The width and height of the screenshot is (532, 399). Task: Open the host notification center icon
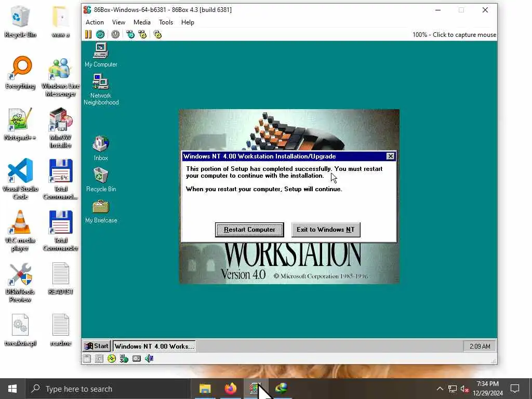pyautogui.click(x=515, y=389)
